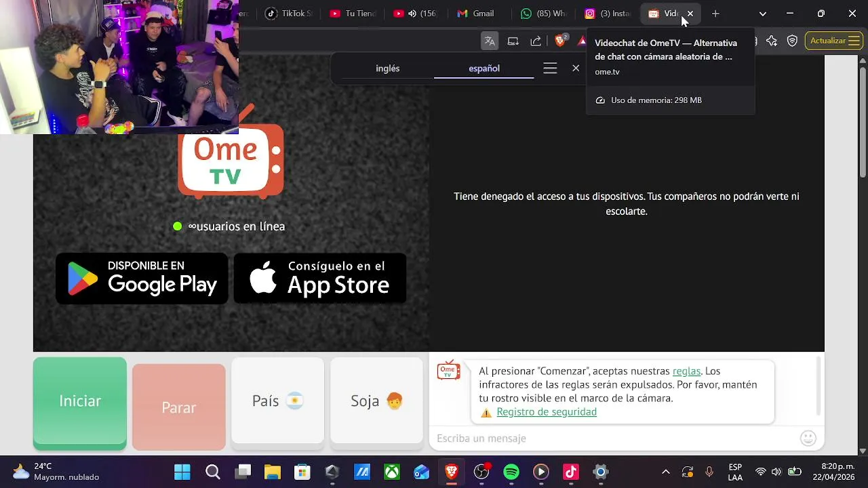Image resolution: width=868 pixels, height=488 pixels.
Task: Open a new browser tab
Action: pyautogui.click(x=715, y=14)
